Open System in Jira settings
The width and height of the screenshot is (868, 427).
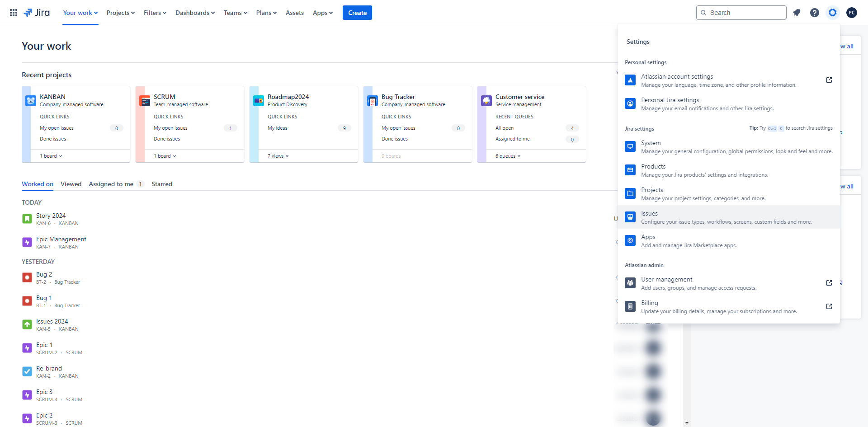729,147
